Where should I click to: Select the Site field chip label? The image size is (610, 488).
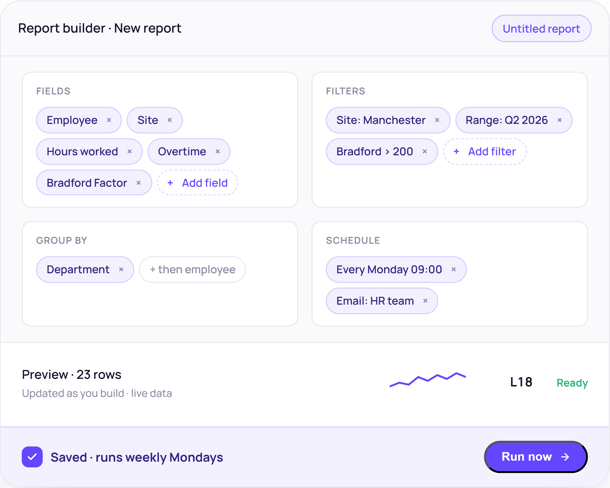147,120
